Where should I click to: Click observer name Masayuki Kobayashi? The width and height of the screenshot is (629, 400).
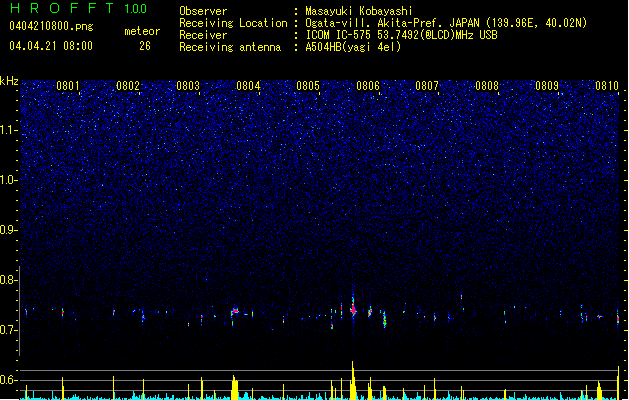point(359,11)
